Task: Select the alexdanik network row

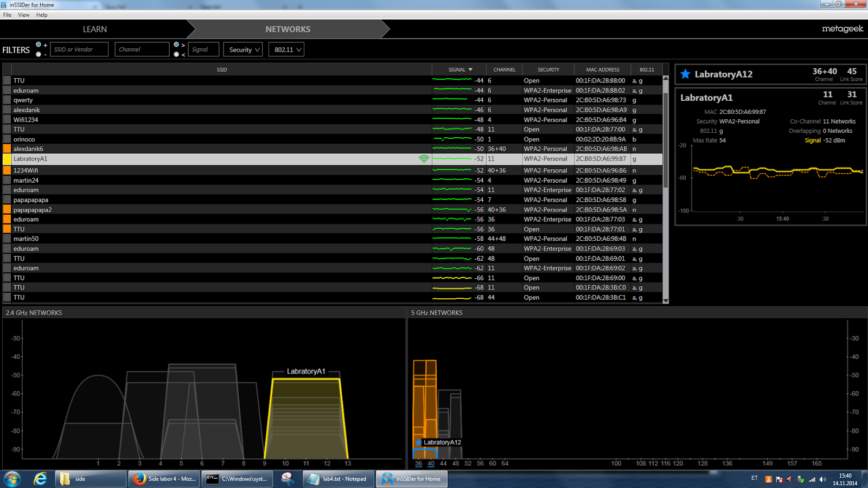Action: click(333, 110)
